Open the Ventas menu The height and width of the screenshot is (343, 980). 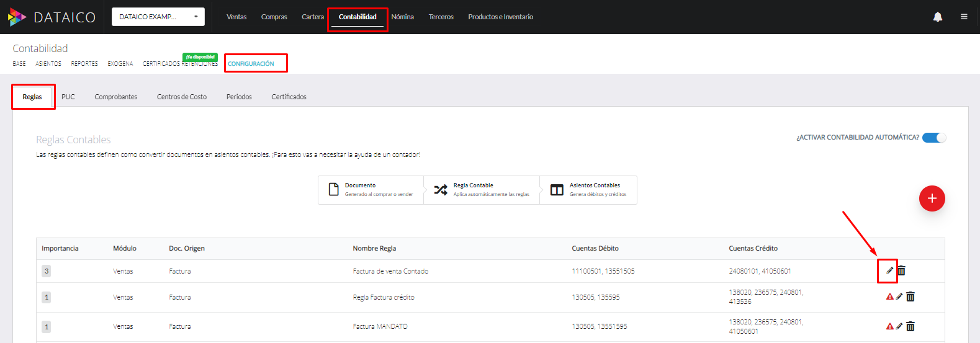pos(236,17)
